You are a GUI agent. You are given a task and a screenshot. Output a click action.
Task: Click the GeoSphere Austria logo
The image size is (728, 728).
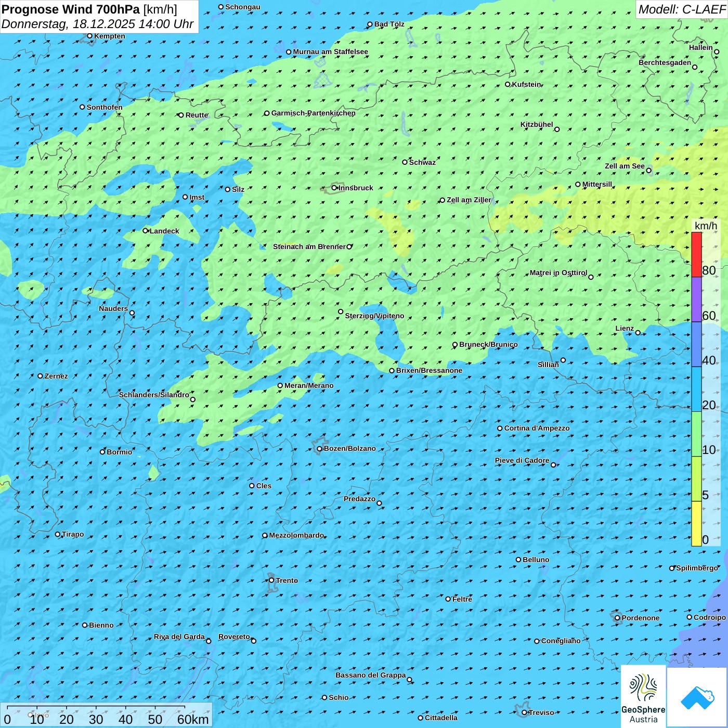click(643, 696)
